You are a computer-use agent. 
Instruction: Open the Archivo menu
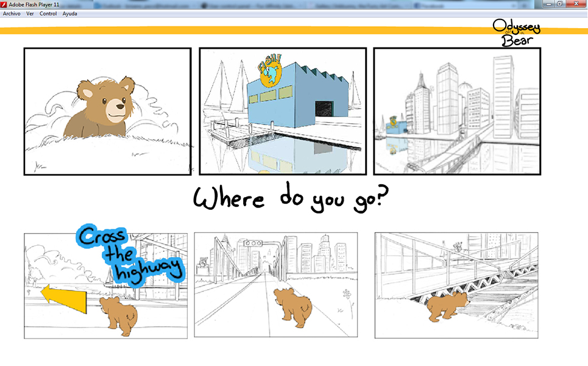(12, 13)
